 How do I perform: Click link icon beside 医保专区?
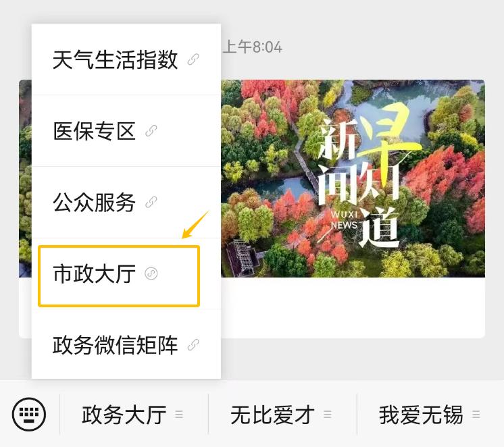pyautogui.click(x=151, y=131)
